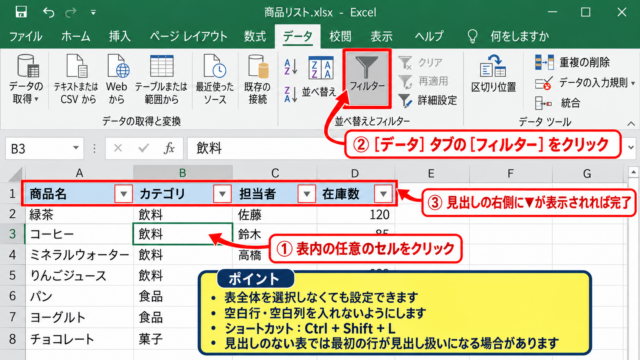Viewport: 640px width, 360px height.
Task: Click the formula bar enter checkmark
Action: [144, 148]
